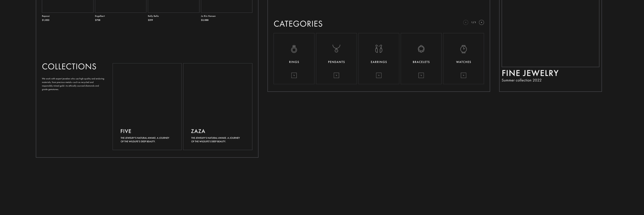Open Earrings via its small arrow box
Image resolution: width=644 pixels, height=215 pixels.
[379, 75]
